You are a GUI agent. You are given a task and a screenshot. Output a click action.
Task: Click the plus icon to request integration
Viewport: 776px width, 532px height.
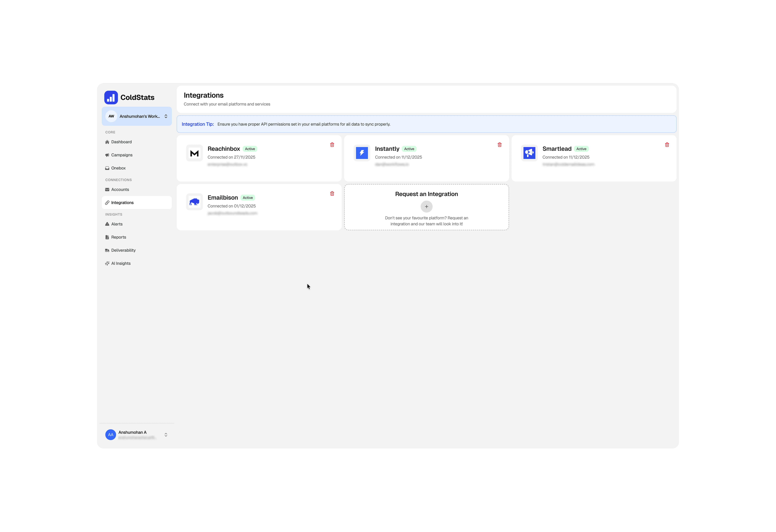426,207
